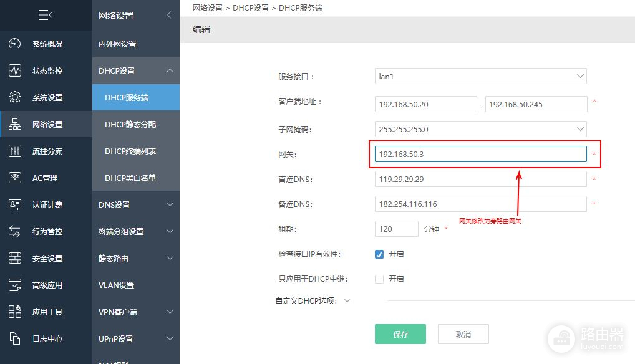Open 日志中心 document icon
This screenshot has height=364, width=635.
tap(15, 339)
